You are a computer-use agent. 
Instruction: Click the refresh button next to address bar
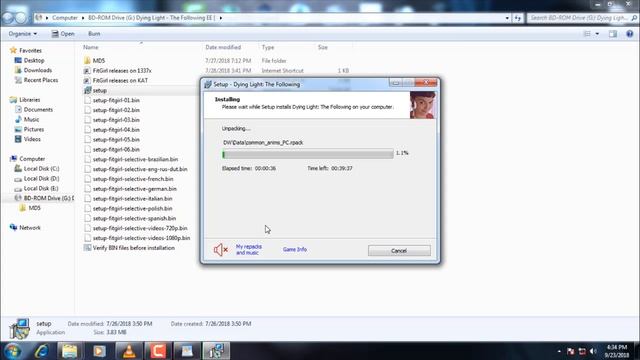[518, 18]
